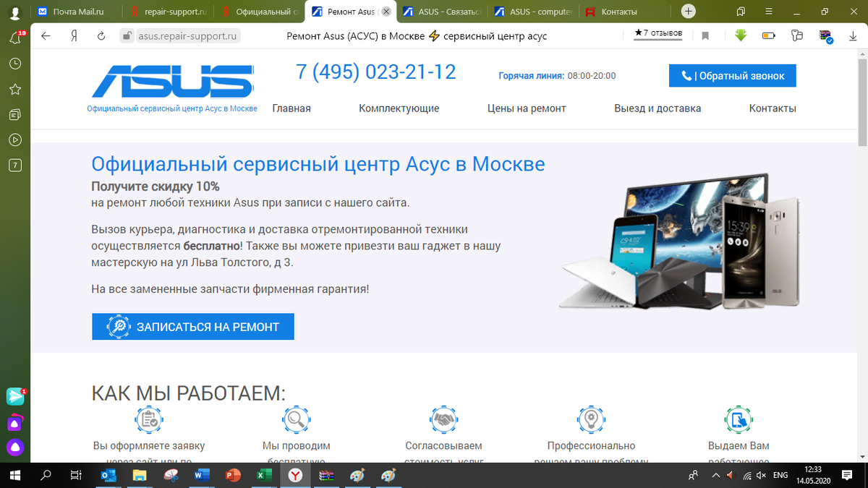Open the 'Комплектующие' menu item
868x488 pixels.
(399, 108)
